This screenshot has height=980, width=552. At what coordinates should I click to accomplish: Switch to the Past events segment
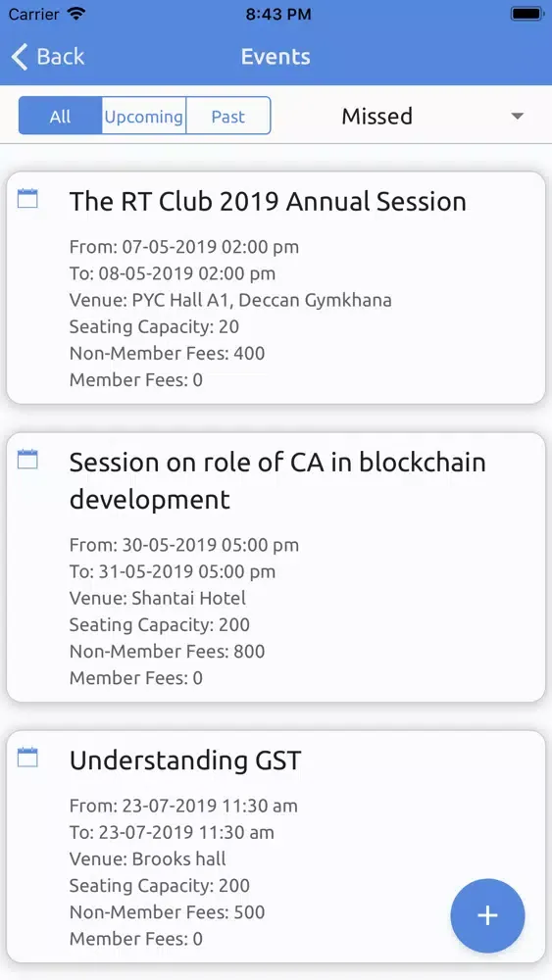click(228, 117)
